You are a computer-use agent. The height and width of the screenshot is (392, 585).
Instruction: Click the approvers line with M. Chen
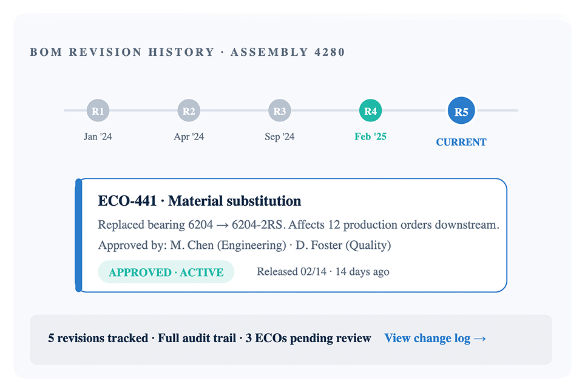[245, 245]
